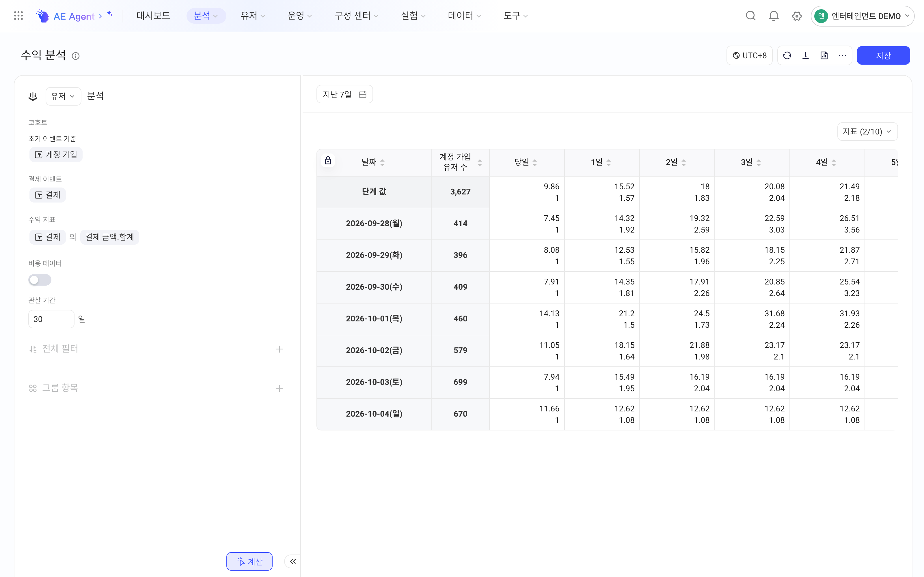Open the 운영 menu

[299, 16]
